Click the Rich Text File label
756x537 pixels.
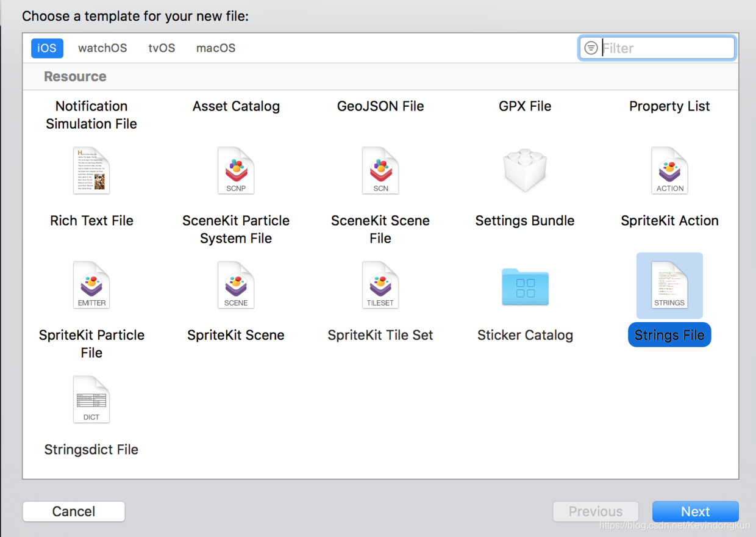pyautogui.click(x=91, y=221)
